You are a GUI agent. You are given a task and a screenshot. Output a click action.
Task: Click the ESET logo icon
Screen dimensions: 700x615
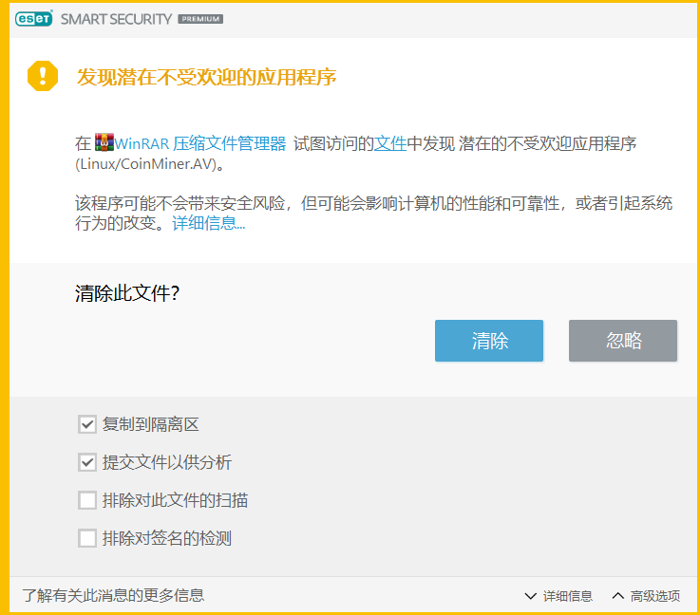[34, 18]
